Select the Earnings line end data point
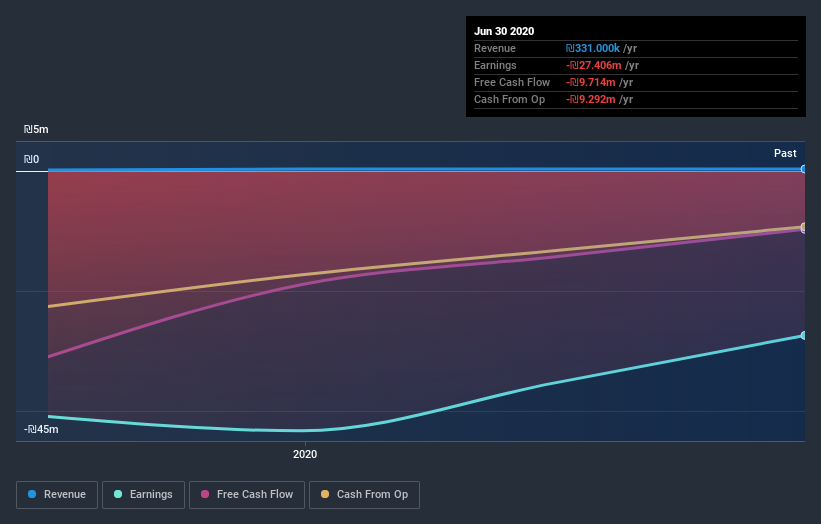Viewport: 821px width, 524px height. [803, 335]
